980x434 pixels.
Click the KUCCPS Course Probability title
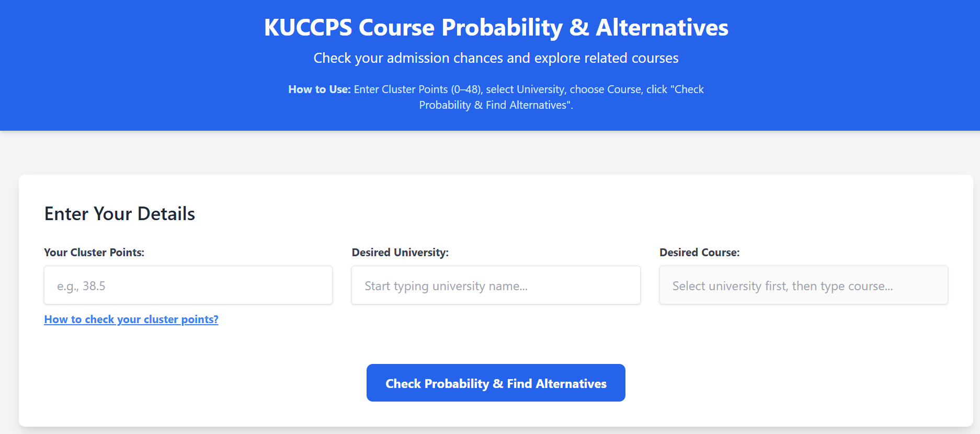tap(495, 27)
